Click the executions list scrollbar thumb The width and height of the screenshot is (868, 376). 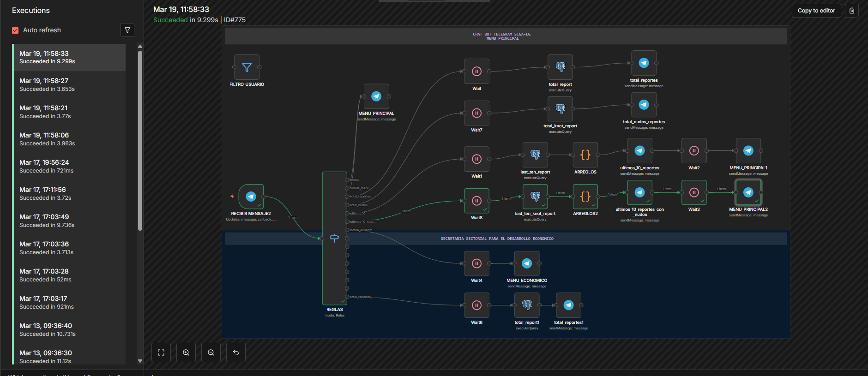[x=140, y=138]
